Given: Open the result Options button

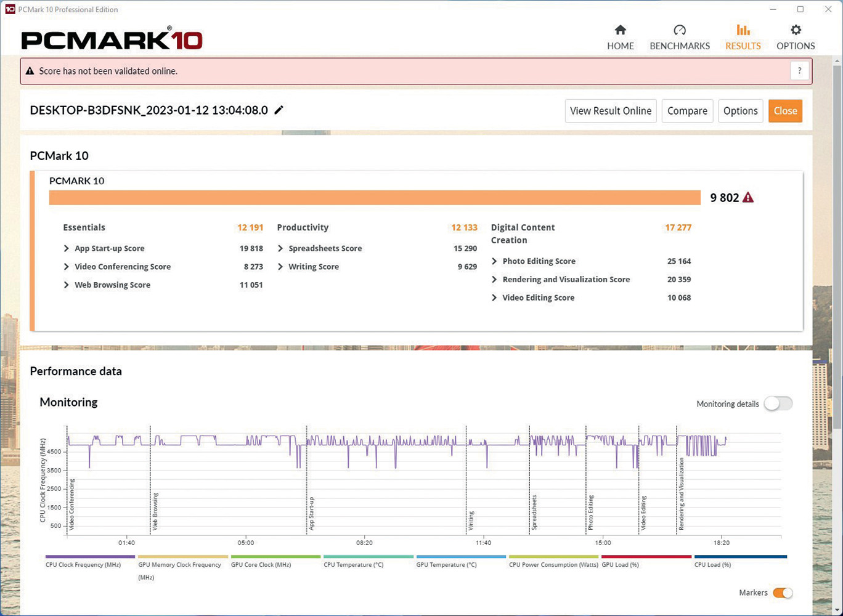Looking at the screenshot, I should pos(740,111).
